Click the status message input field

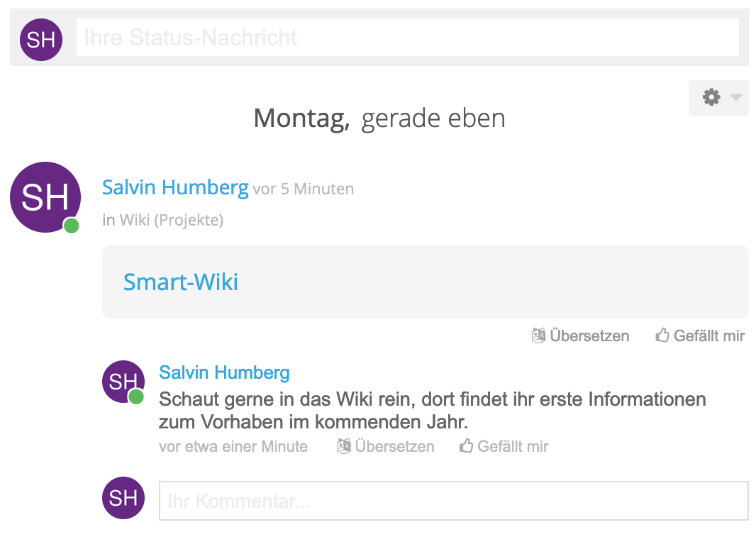click(x=407, y=37)
